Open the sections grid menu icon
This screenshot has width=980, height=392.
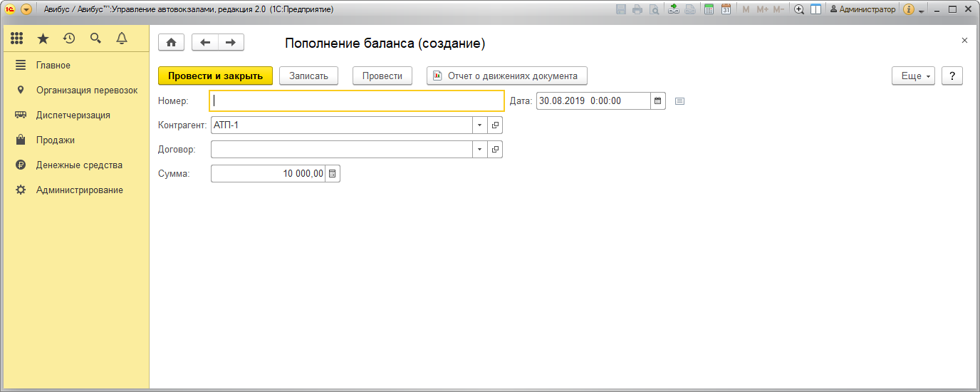point(17,38)
